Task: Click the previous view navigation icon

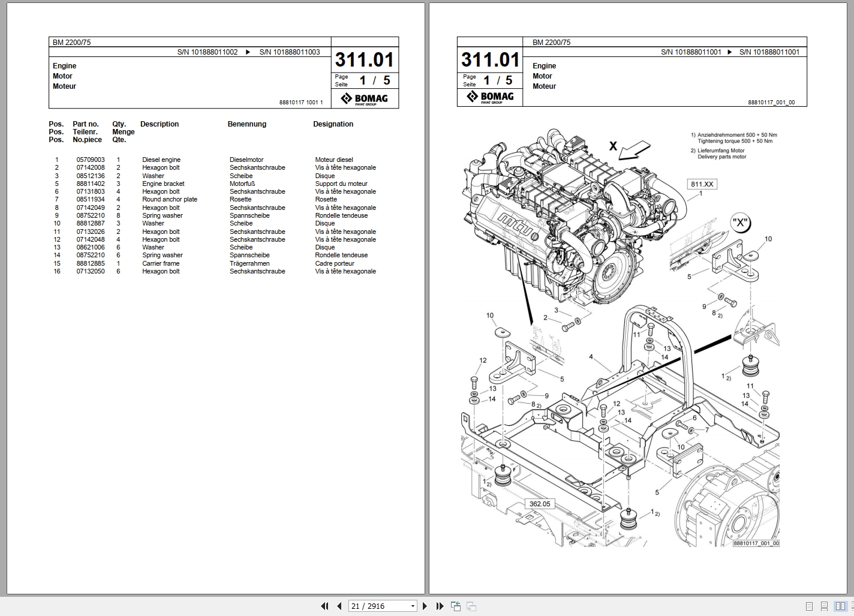Action: (456, 606)
